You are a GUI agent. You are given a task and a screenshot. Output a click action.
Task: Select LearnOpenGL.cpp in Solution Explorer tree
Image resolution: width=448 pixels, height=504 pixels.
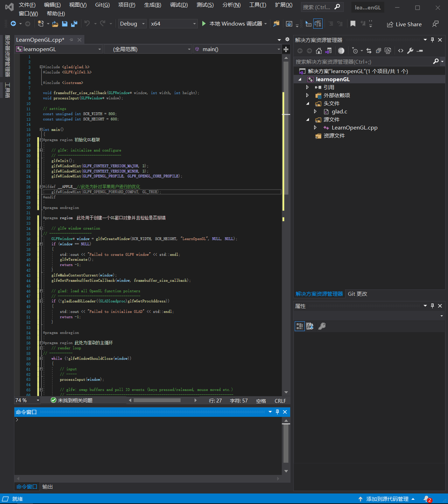click(355, 127)
